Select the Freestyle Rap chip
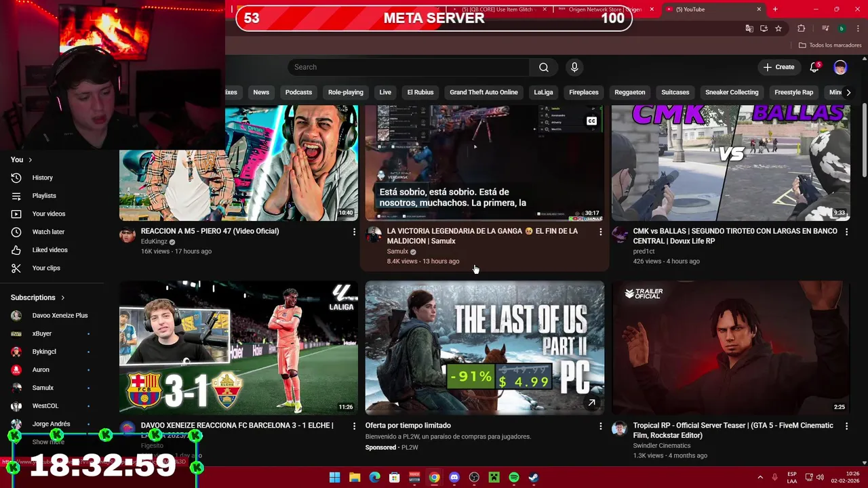Screen dimensions: 868x488 tap(793, 92)
